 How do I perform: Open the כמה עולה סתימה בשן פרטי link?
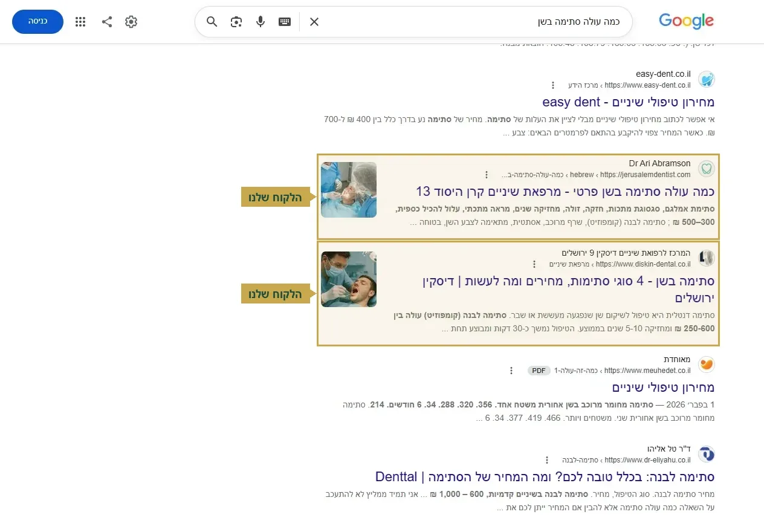566,192
